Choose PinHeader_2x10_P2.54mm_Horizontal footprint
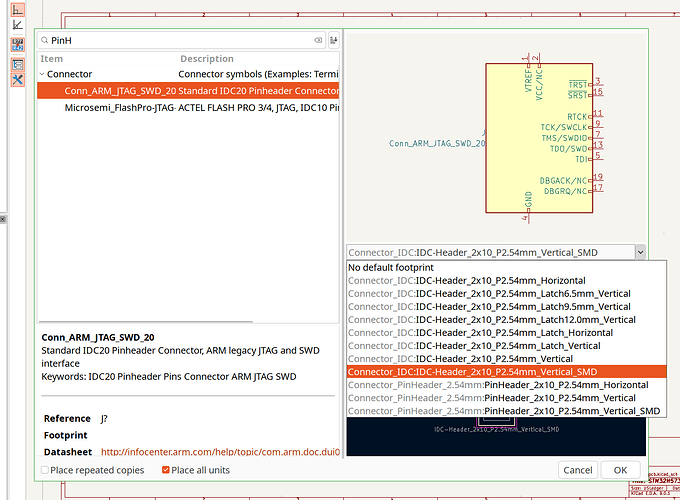The width and height of the screenshot is (680, 500). (x=506, y=385)
